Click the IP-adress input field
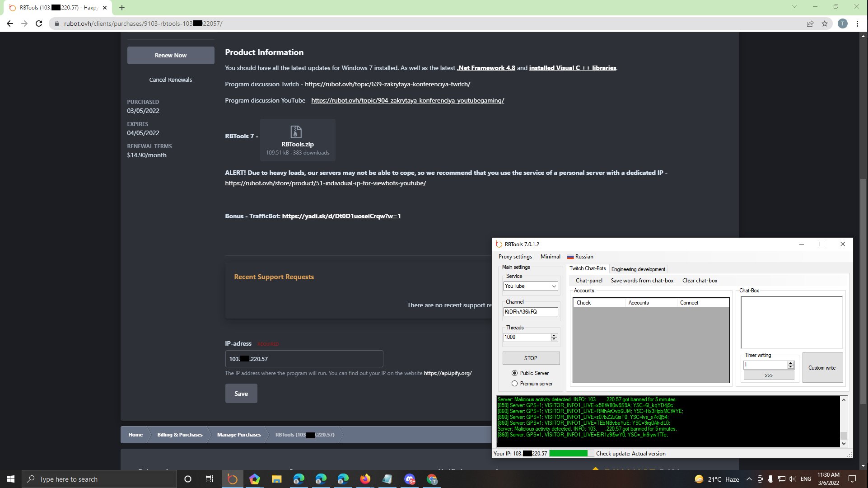This screenshot has width=868, height=488. [304, 359]
